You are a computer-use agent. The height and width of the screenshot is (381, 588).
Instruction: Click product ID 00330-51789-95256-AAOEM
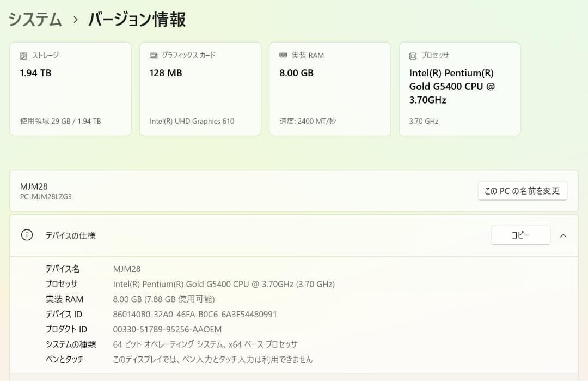(x=167, y=330)
